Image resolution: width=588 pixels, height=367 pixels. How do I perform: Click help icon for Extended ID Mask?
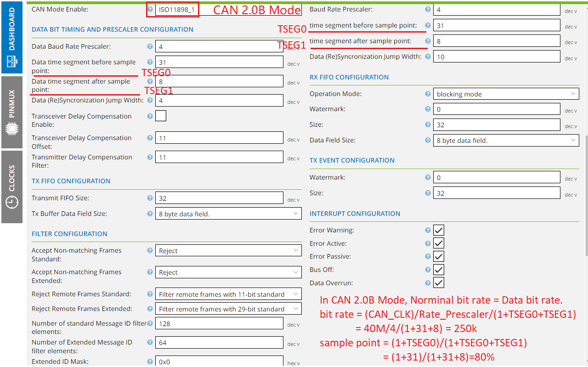[x=150, y=361]
